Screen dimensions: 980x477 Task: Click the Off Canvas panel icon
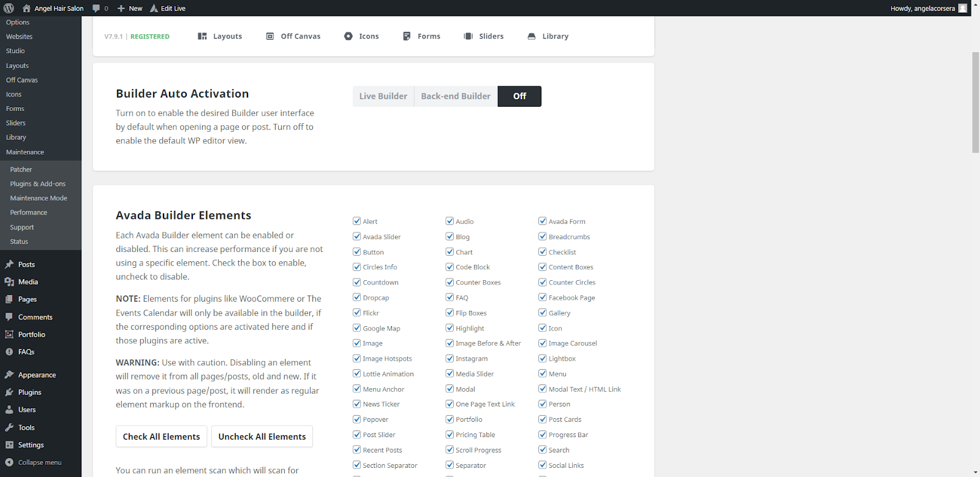click(270, 36)
